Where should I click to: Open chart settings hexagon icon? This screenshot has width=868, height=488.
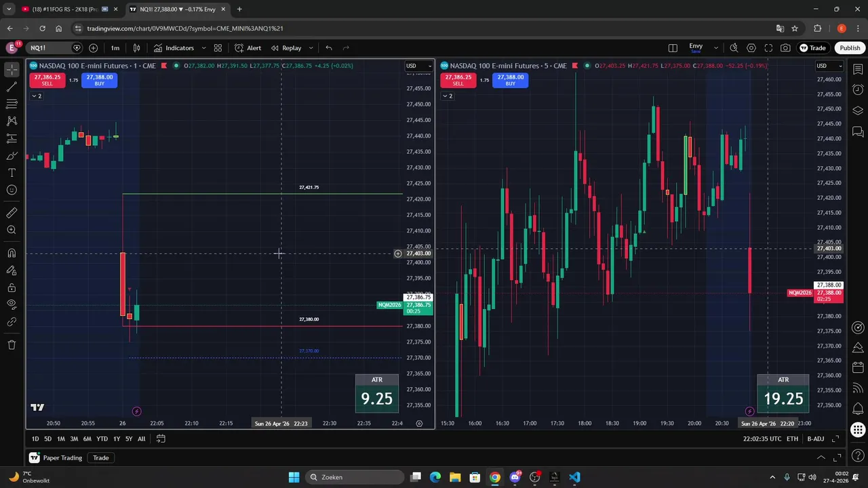click(x=751, y=48)
